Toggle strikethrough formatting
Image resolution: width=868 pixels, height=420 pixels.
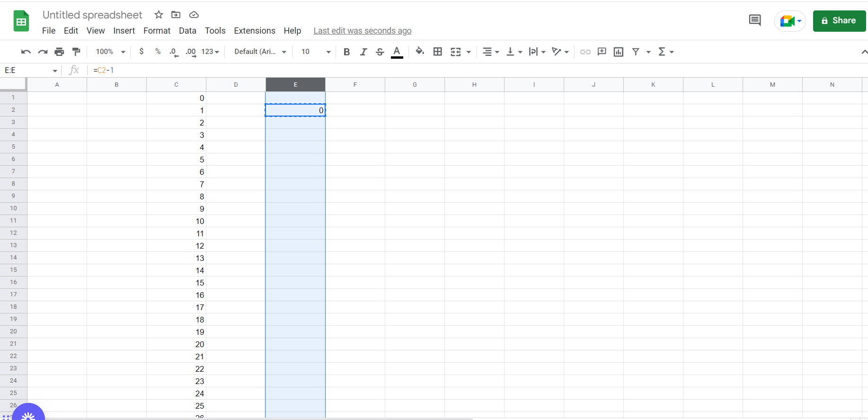click(380, 52)
